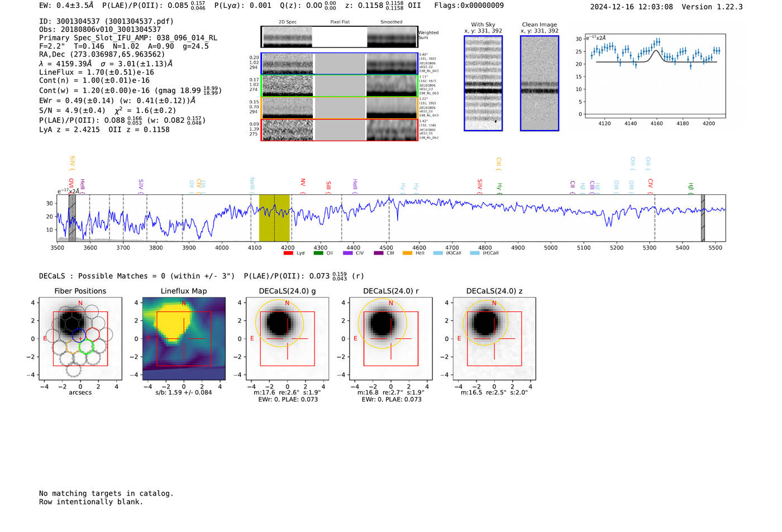This screenshot has width=782, height=532.
Task: Select the blue-bordered fiber spectrum row
Action: (339, 64)
